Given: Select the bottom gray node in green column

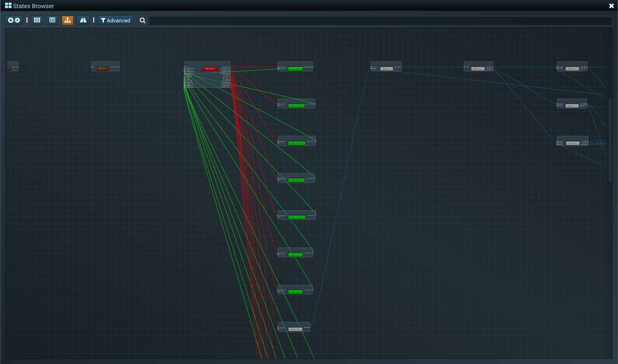Looking at the screenshot, I should click(295, 329).
